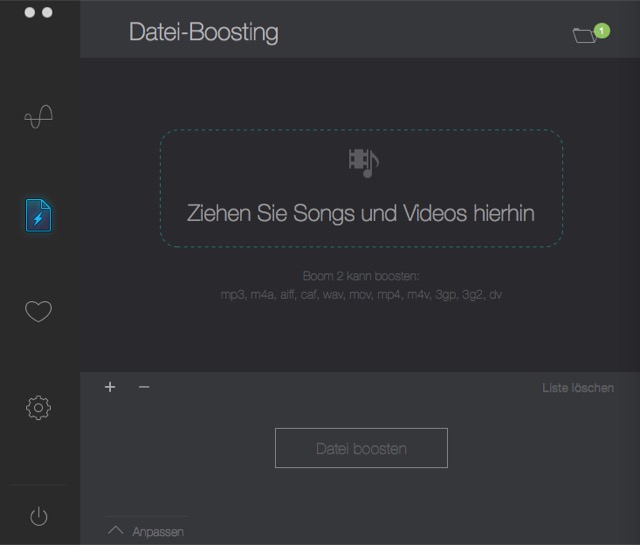Open the heart favorites section

coord(38,312)
